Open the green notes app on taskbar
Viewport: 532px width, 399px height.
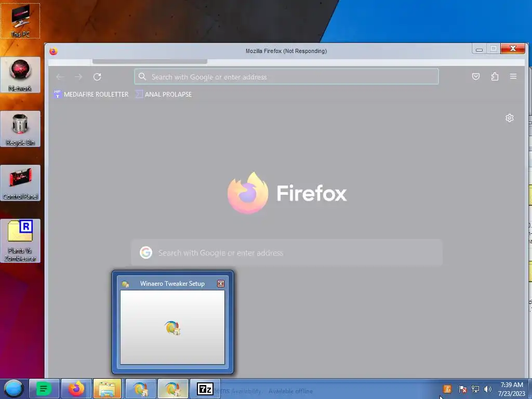44,389
